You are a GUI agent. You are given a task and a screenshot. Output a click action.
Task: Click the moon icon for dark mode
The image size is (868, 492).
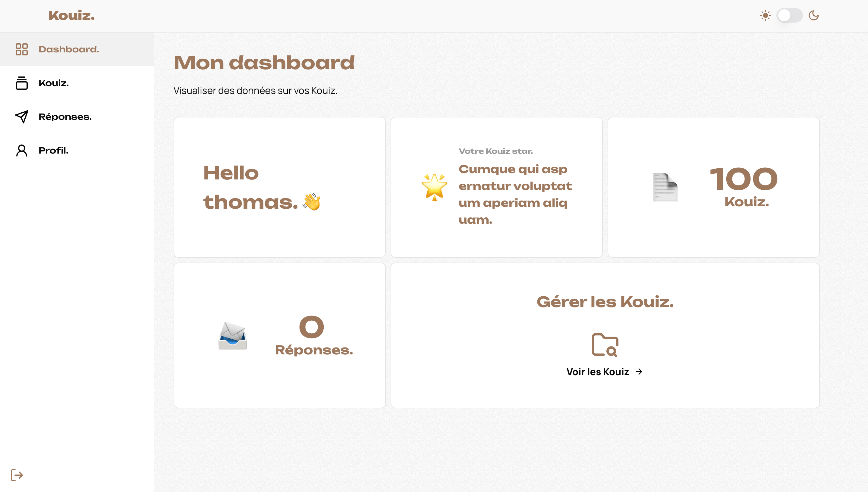coord(814,15)
